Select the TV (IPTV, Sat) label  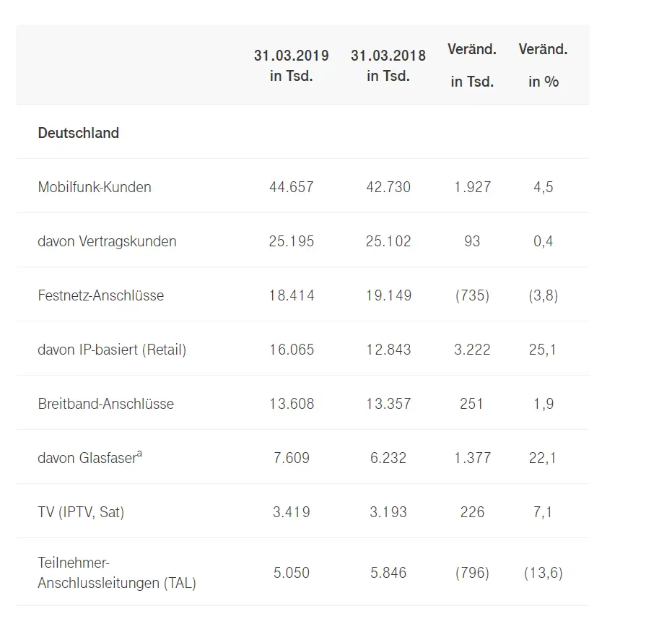click(x=81, y=512)
